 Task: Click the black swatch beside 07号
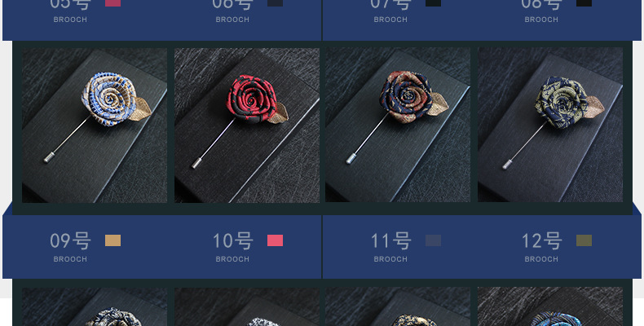tap(434, 3)
